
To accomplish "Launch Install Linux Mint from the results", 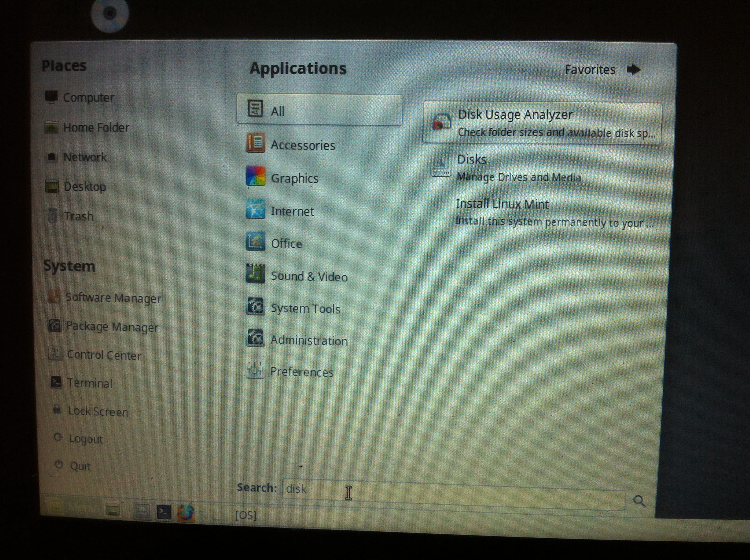I will [542, 213].
